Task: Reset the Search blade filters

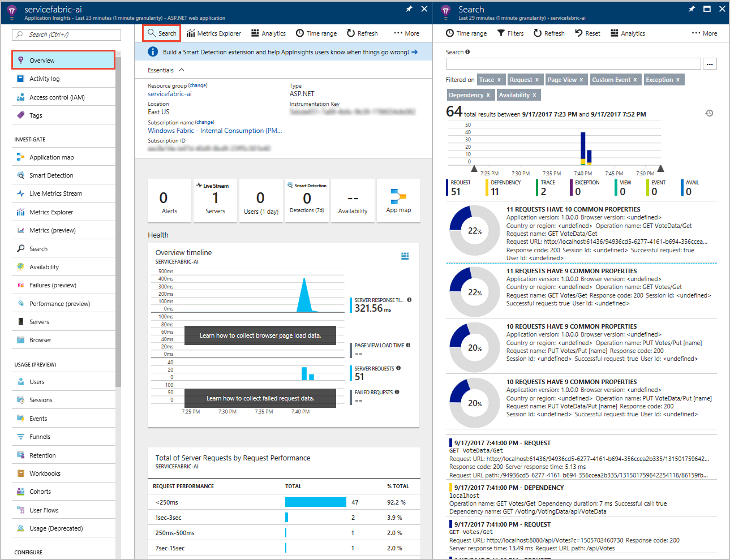Action: [x=587, y=33]
